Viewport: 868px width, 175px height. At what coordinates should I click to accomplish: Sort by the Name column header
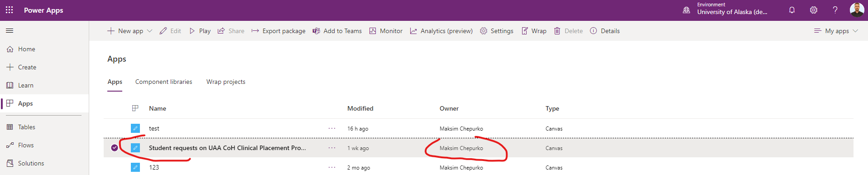click(158, 108)
